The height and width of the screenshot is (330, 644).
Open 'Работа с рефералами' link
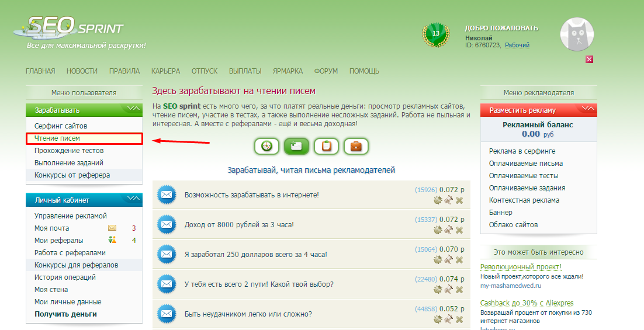click(70, 253)
